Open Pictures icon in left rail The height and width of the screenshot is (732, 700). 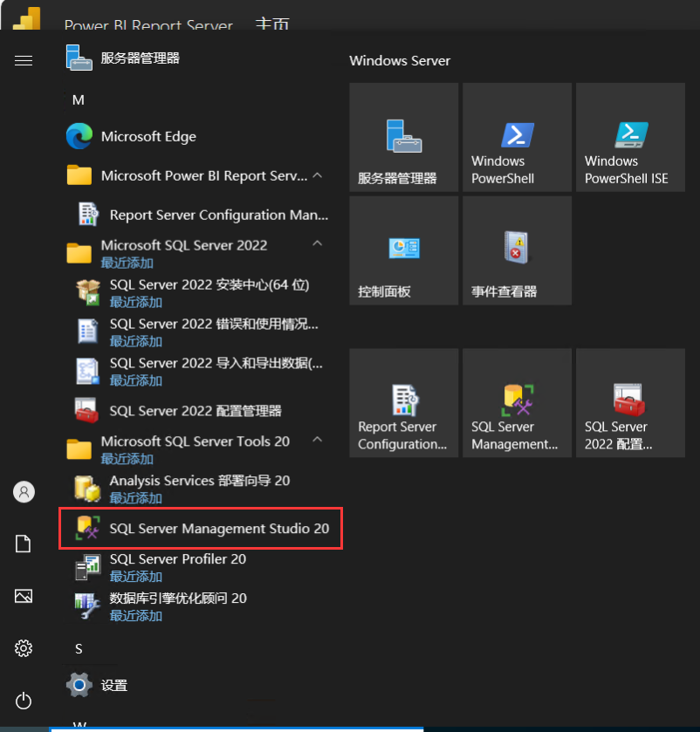[x=24, y=596]
